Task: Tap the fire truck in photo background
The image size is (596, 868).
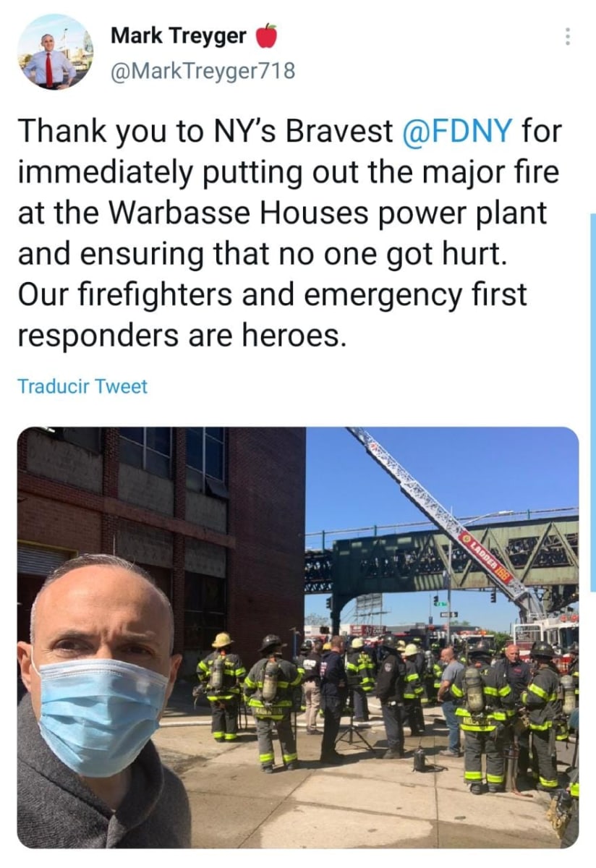Action: pyautogui.click(x=546, y=629)
